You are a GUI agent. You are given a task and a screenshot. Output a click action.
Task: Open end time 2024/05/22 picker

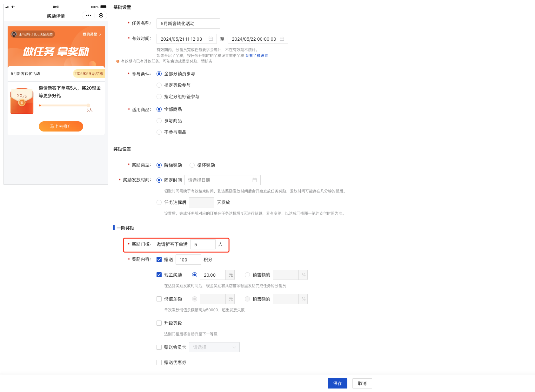click(x=258, y=39)
